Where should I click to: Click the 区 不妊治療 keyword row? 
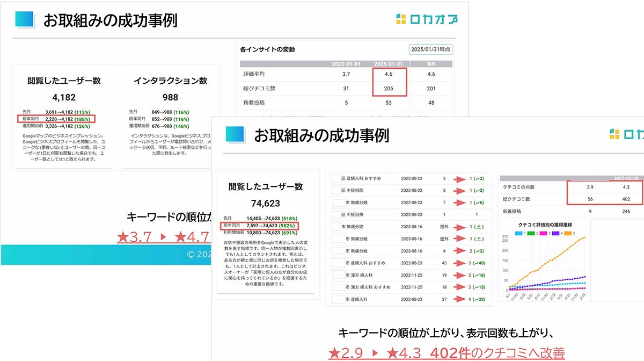(408, 214)
